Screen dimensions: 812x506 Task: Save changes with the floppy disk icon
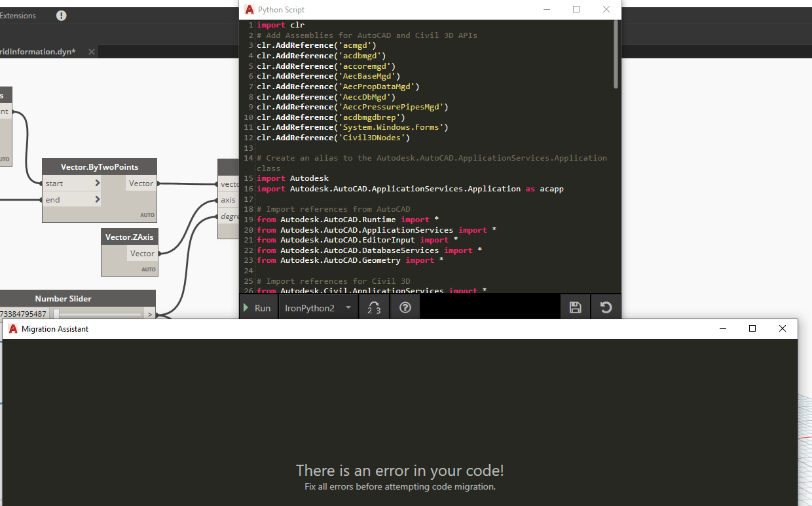575,307
